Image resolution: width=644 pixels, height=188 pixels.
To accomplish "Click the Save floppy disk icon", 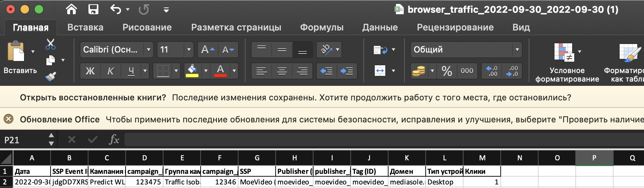I will 93,9.
